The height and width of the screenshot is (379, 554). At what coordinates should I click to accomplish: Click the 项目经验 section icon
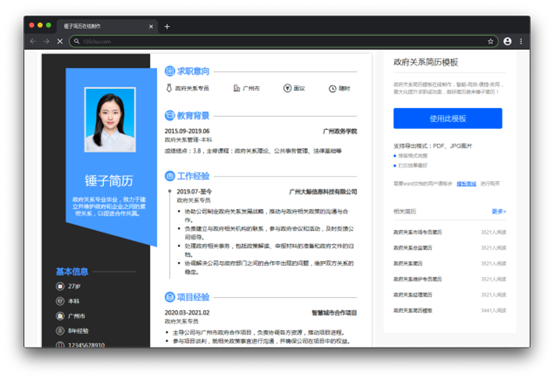pos(170,297)
